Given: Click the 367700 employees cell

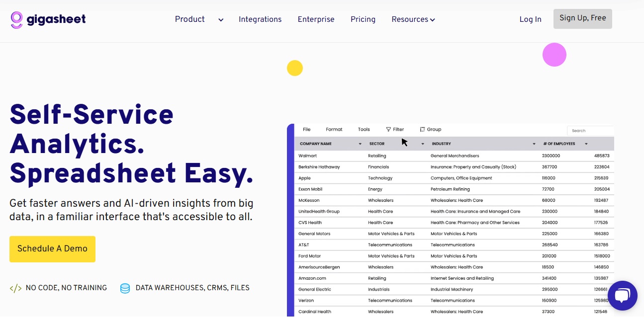Looking at the screenshot, I should click(550, 167).
